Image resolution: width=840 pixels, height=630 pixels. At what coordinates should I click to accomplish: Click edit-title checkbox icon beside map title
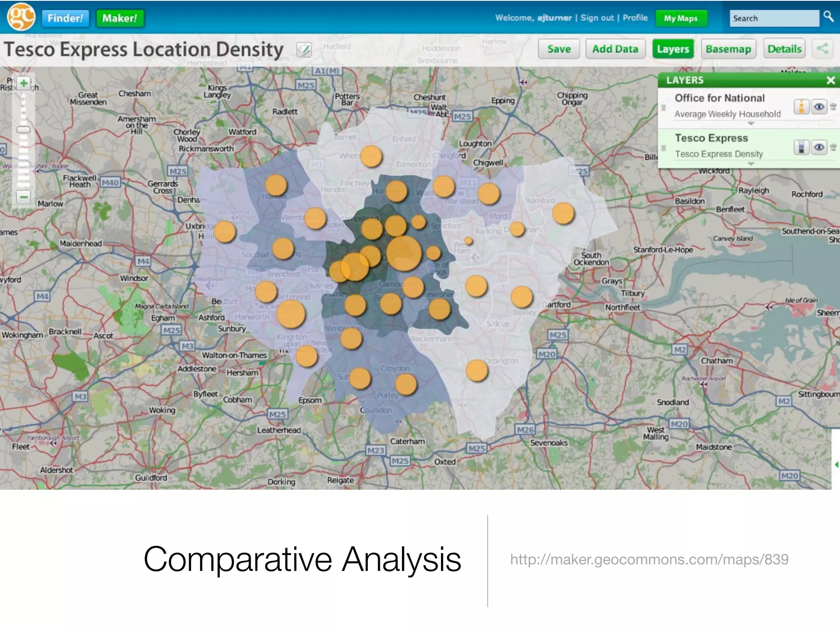tap(304, 50)
